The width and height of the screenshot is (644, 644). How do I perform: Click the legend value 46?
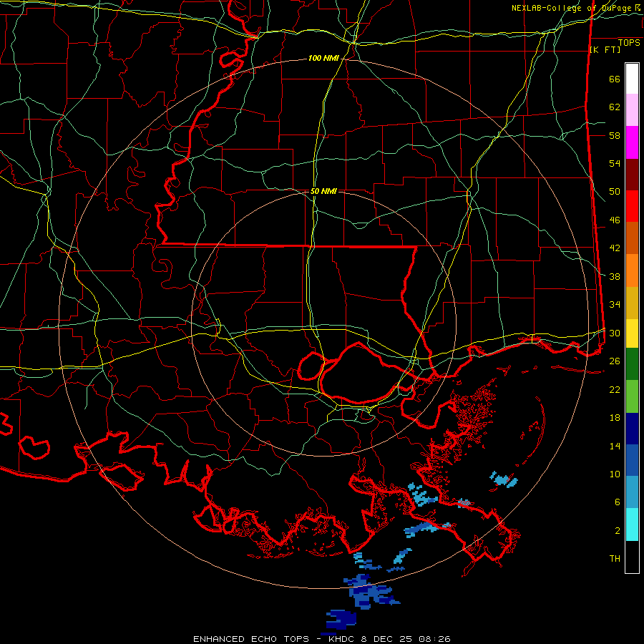615,220
